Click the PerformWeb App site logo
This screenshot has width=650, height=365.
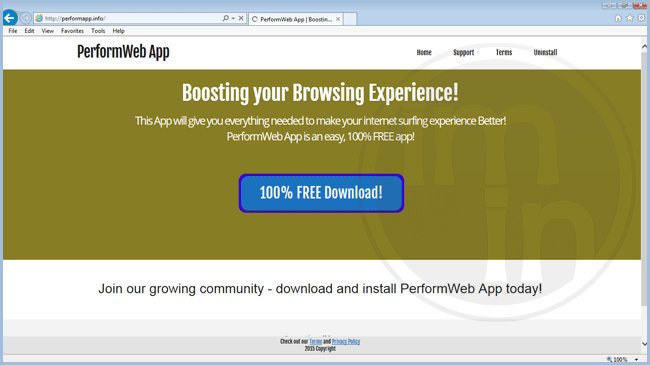coord(123,52)
